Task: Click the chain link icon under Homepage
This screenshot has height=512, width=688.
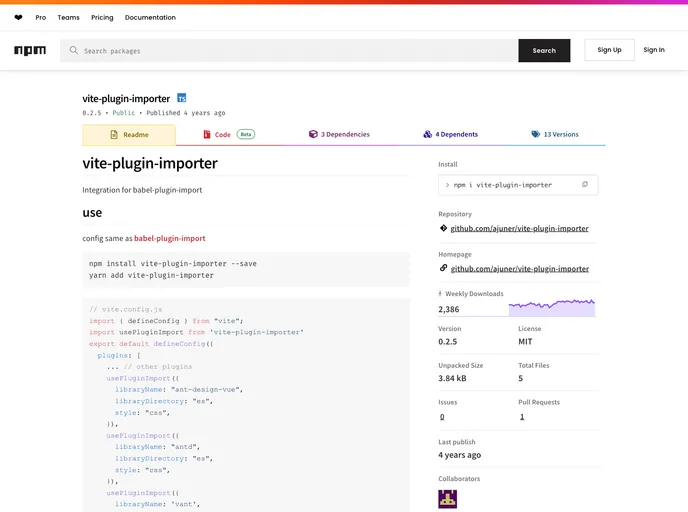Action: click(444, 268)
